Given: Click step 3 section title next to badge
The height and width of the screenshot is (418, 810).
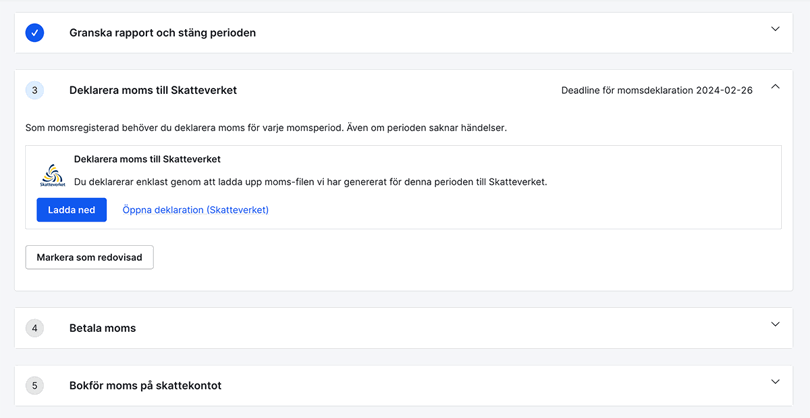Looking at the screenshot, I should 153,90.
